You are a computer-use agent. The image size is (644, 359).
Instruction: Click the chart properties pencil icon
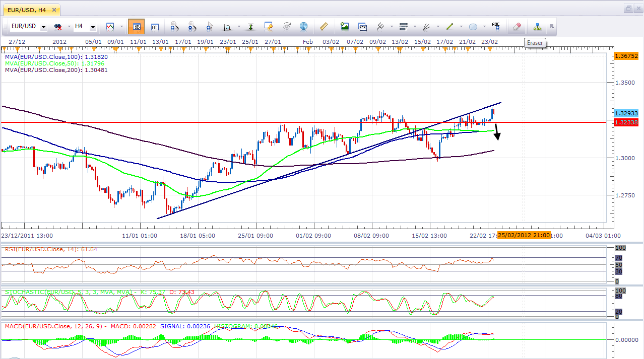268,26
